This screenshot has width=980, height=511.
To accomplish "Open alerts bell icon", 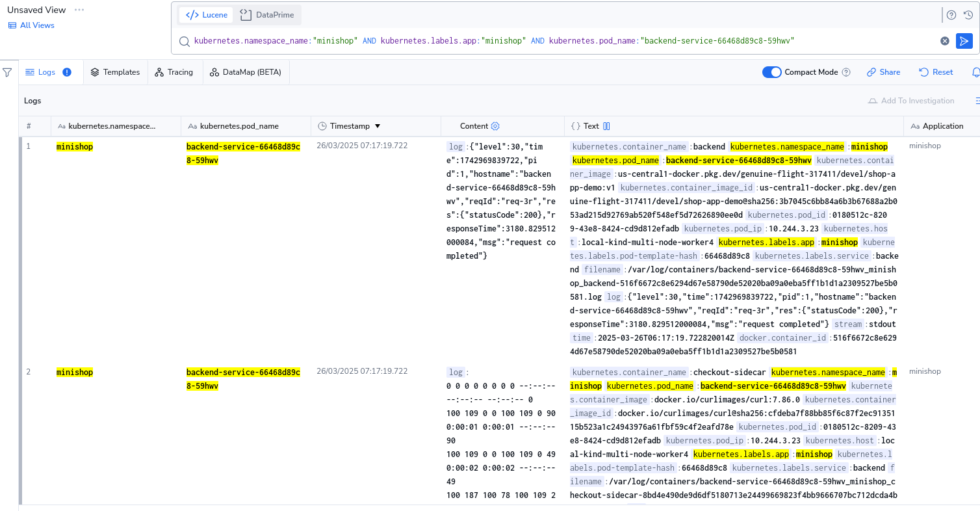I will (975, 72).
